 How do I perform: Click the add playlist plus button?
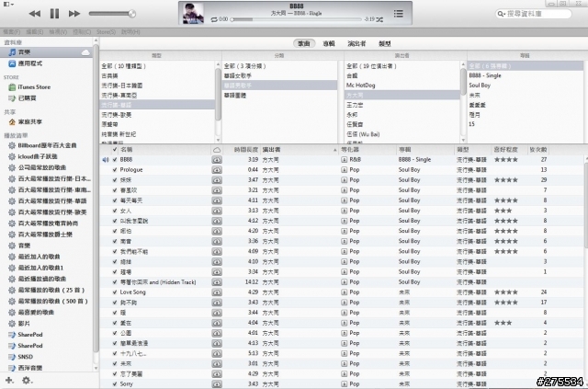pos(9,381)
